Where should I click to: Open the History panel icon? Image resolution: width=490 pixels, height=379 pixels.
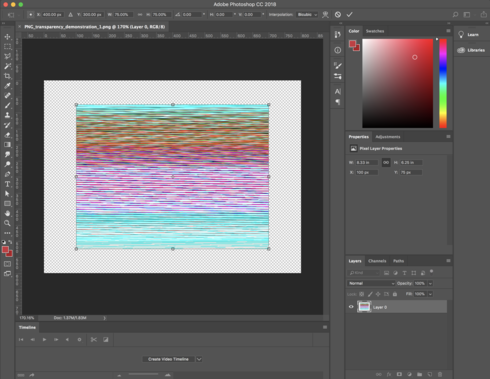coord(338,35)
